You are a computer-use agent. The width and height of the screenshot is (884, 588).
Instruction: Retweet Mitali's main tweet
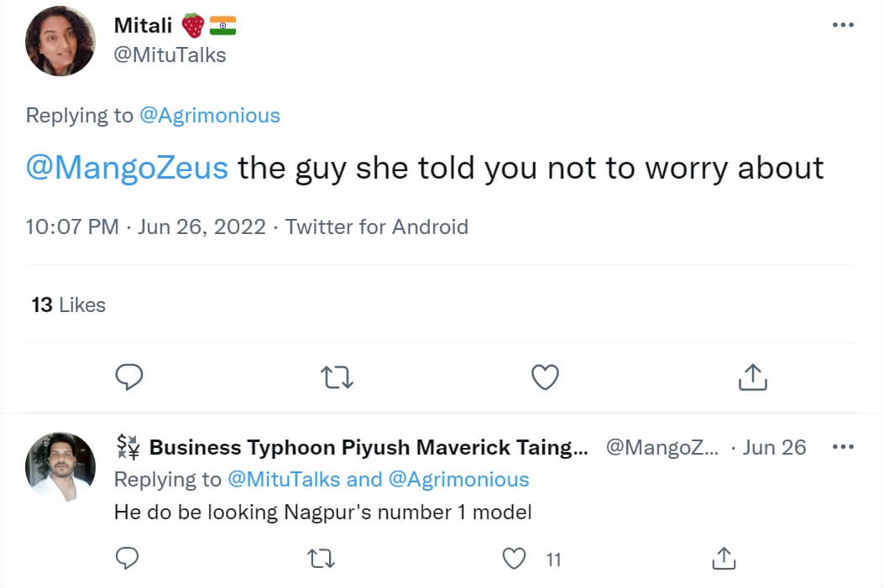[x=337, y=378]
